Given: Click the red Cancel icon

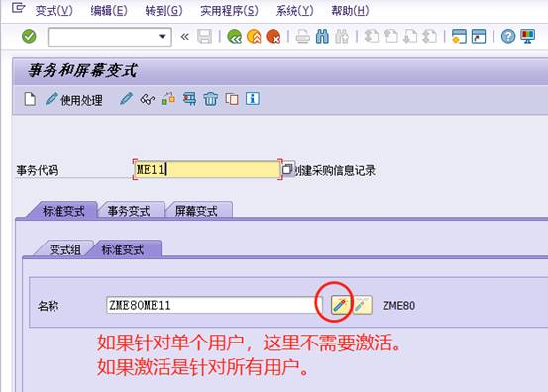Looking at the screenshot, I should click(274, 36).
